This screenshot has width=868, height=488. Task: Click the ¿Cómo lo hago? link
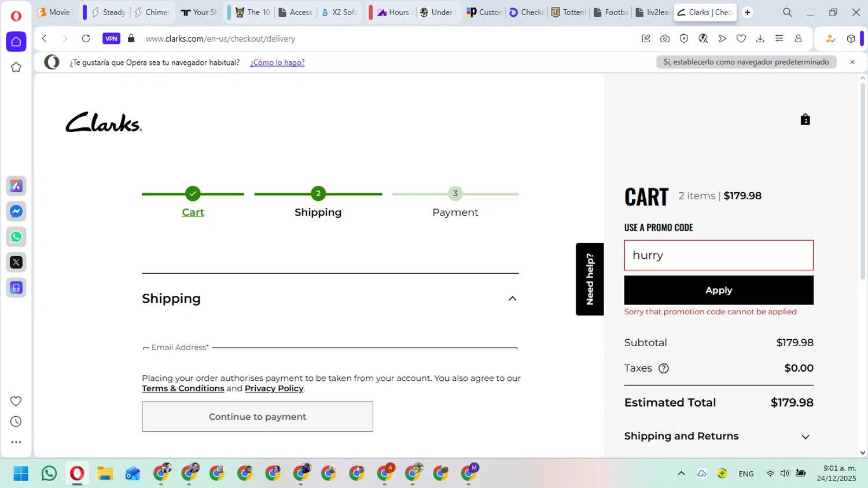tap(277, 63)
